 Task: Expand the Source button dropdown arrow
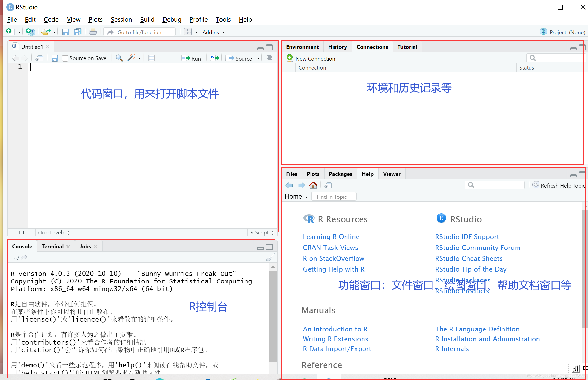pos(258,59)
